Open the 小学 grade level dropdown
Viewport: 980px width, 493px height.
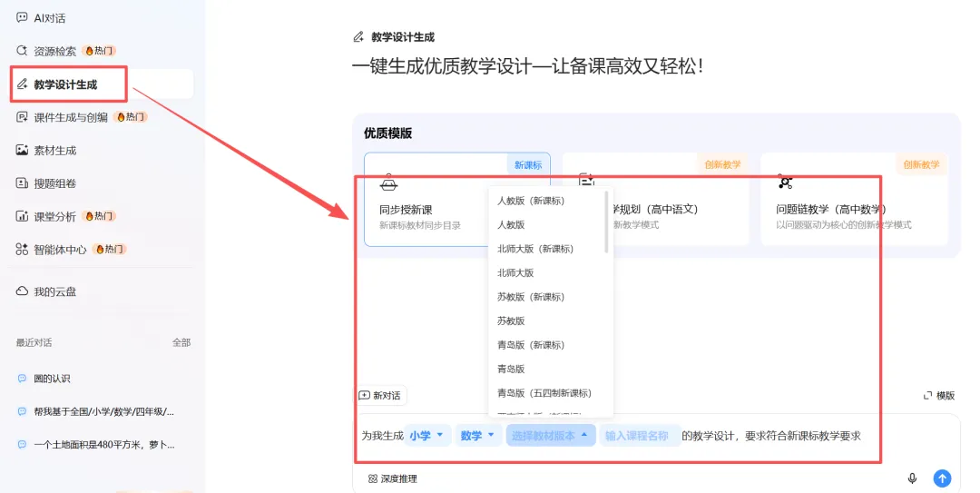point(426,436)
